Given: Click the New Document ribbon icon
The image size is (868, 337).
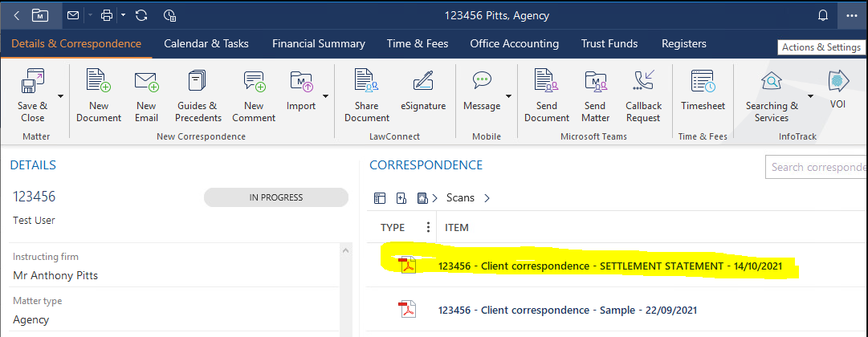Looking at the screenshot, I should click(98, 81).
